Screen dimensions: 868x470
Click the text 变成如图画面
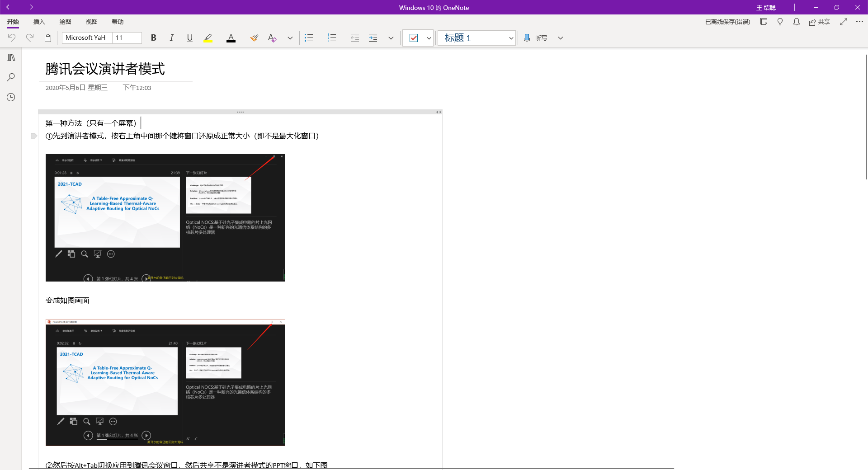pos(67,300)
